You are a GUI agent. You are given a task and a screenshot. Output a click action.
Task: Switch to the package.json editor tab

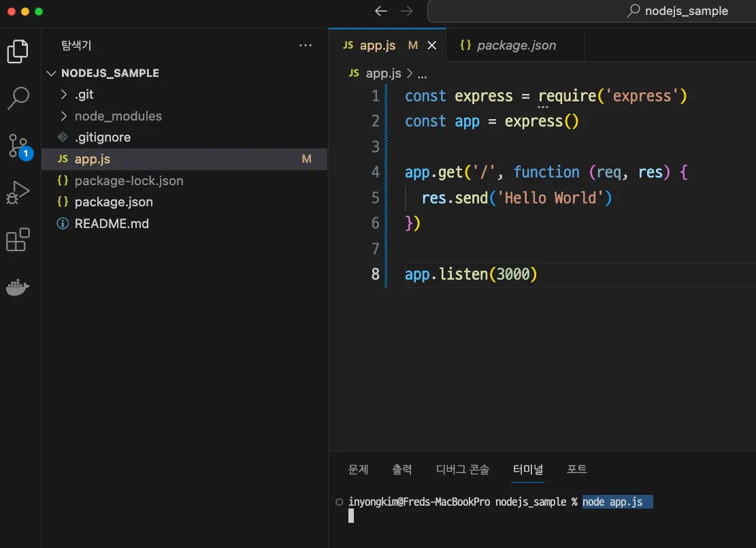pos(516,46)
